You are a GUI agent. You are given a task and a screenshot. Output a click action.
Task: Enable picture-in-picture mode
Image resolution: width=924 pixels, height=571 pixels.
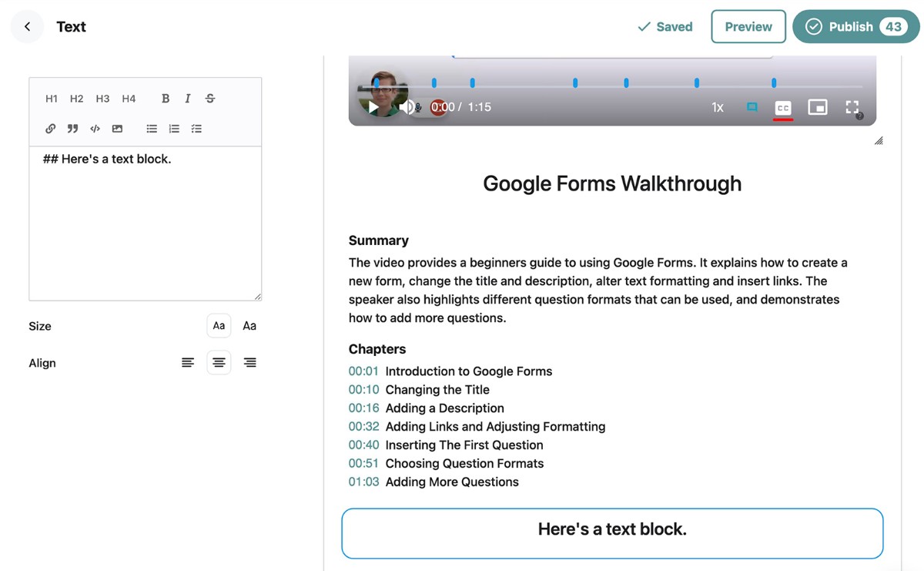(x=818, y=107)
